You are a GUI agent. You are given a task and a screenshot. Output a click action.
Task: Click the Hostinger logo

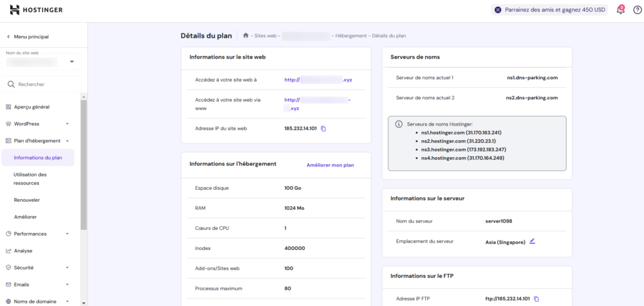click(36, 10)
